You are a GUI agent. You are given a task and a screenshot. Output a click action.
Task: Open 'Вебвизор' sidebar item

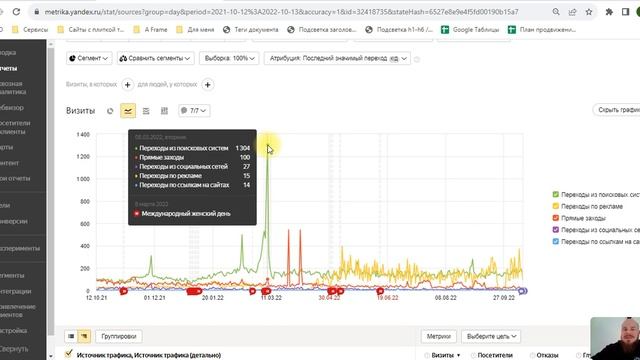12,107
